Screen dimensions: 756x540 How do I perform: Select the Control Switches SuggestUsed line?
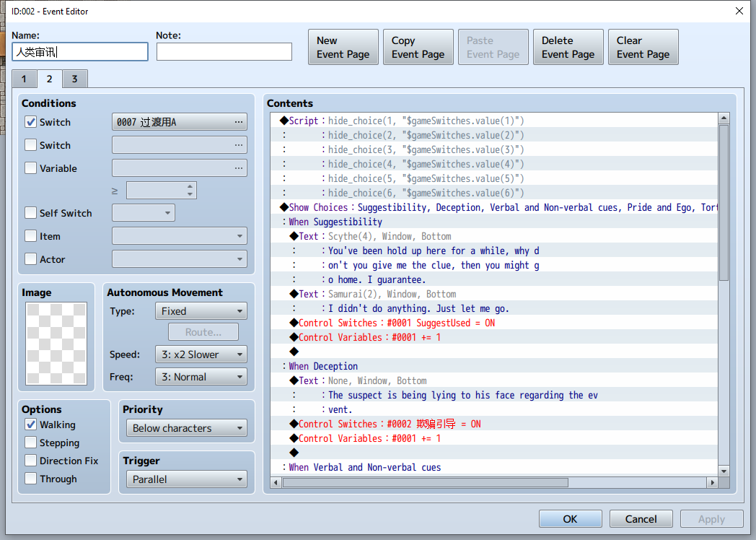coord(493,323)
